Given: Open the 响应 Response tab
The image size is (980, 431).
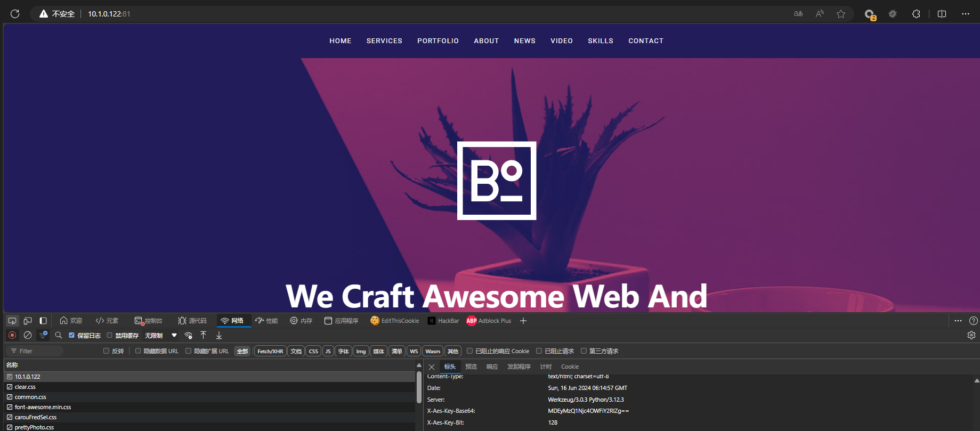Looking at the screenshot, I should (492, 367).
